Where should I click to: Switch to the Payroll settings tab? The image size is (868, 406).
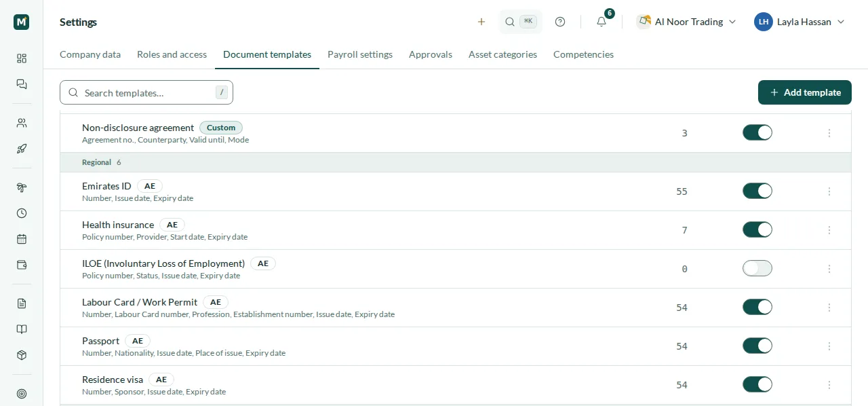360,54
